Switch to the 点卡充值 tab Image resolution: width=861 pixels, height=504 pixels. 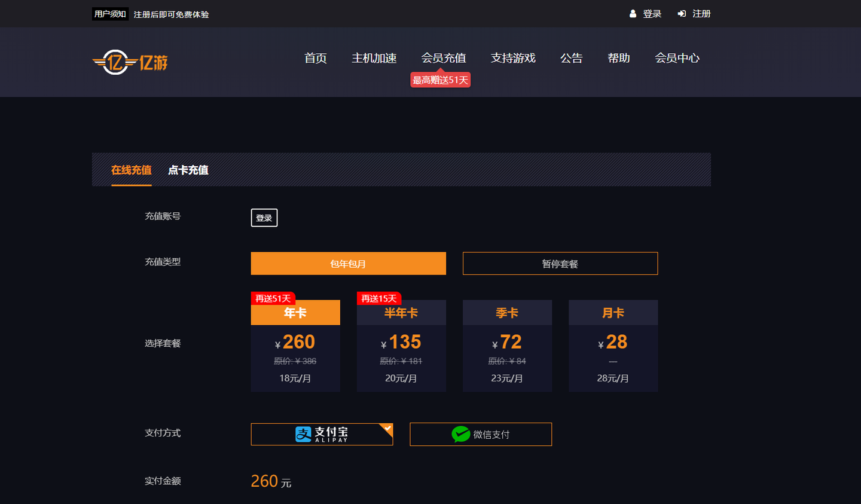click(188, 170)
